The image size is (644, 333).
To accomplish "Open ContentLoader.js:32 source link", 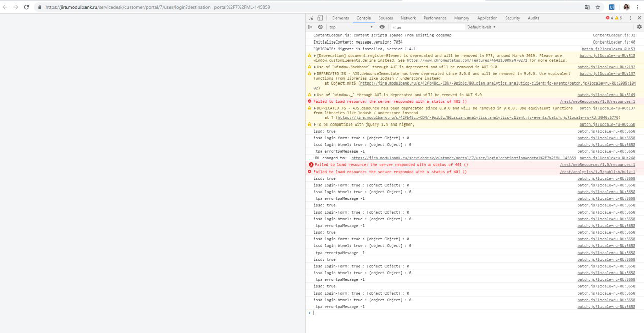I will pyautogui.click(x=614, y=35).
